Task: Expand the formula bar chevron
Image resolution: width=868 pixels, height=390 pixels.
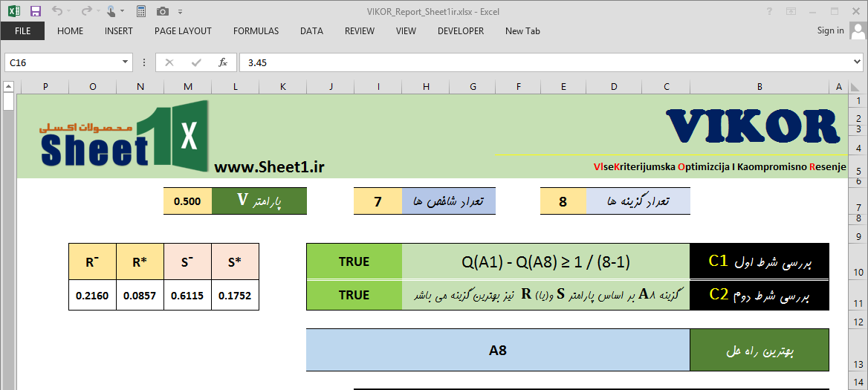Action: coord(858,62)
